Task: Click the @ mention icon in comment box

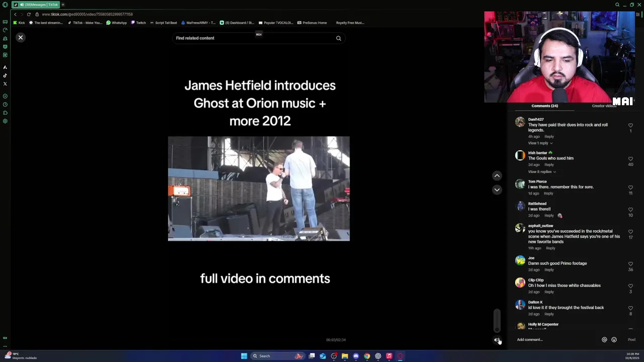Action: (604, 340)
